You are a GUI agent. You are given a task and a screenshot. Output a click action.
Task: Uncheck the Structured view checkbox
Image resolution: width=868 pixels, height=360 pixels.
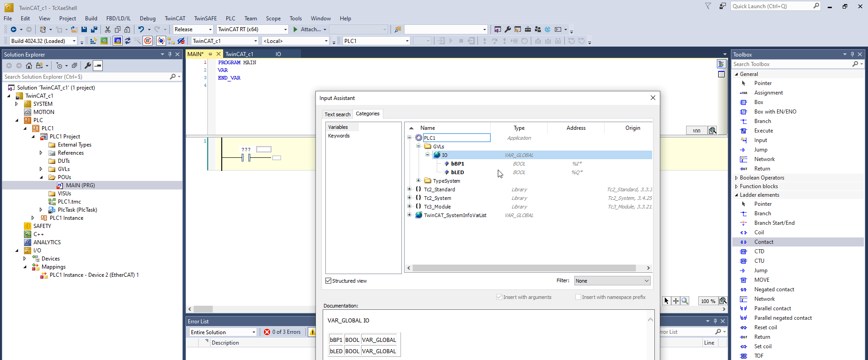click(329, 281)
